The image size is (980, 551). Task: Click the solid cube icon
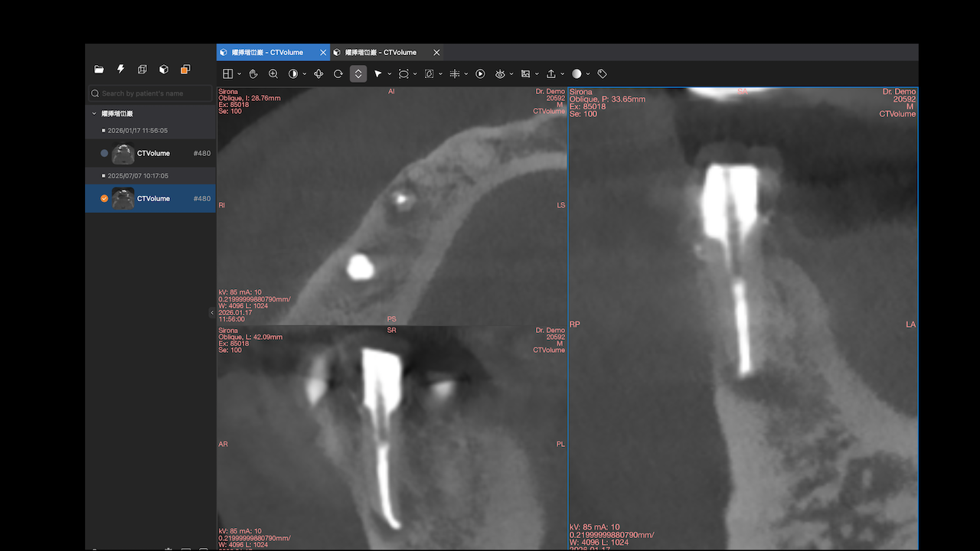pos(164,69)
